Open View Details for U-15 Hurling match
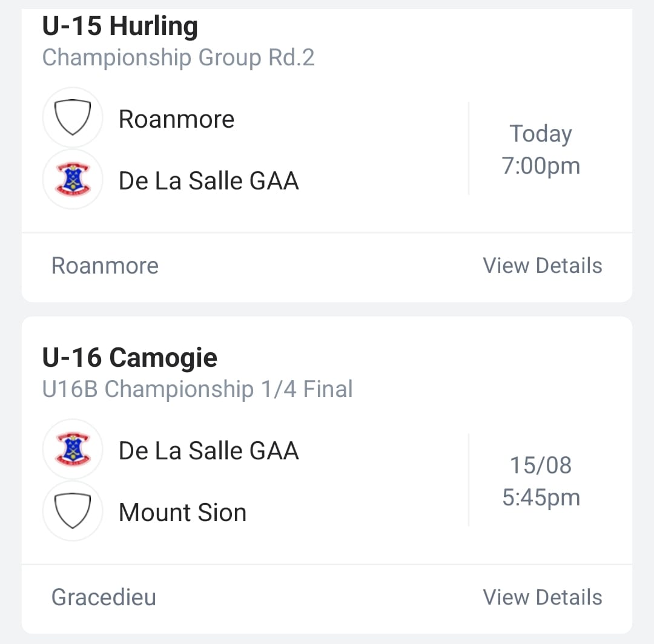Viewport: 654px width, 644px height. [x=542, y=266]
